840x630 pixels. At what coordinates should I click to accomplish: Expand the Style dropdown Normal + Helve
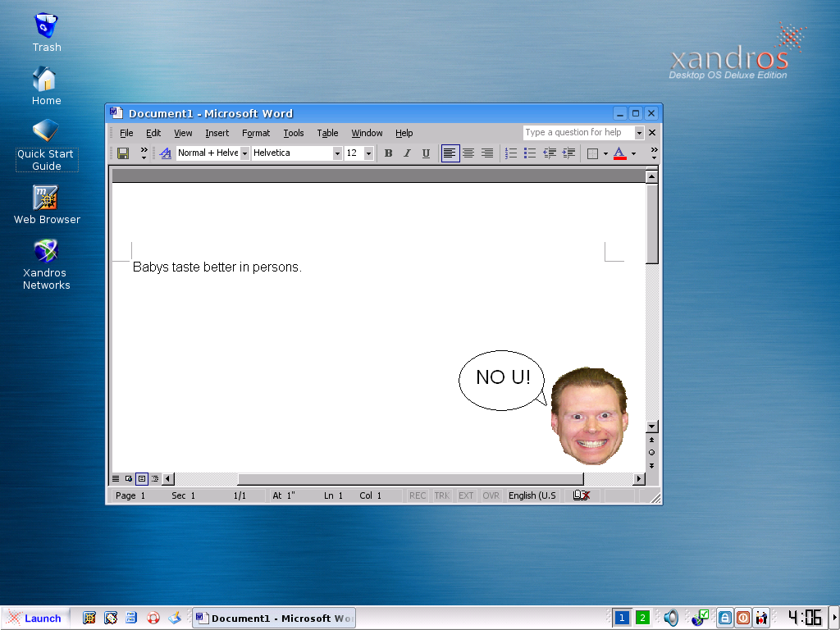[244, 153]
